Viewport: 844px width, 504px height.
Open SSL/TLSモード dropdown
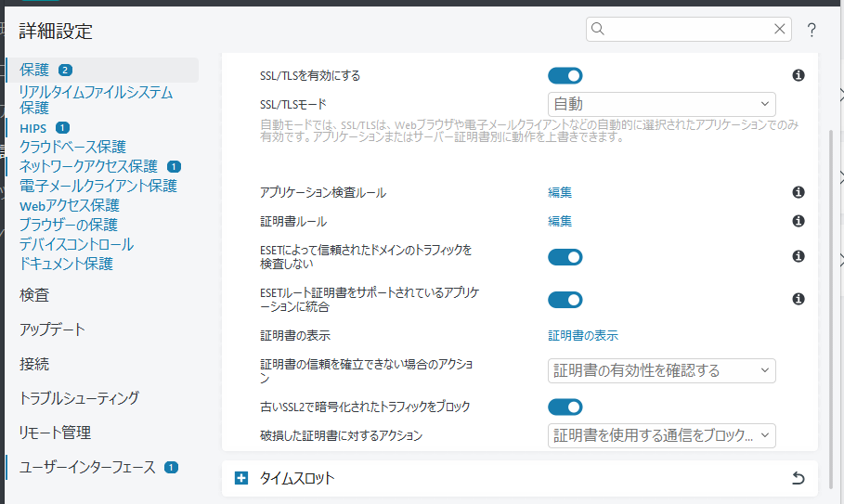(661, 105)
